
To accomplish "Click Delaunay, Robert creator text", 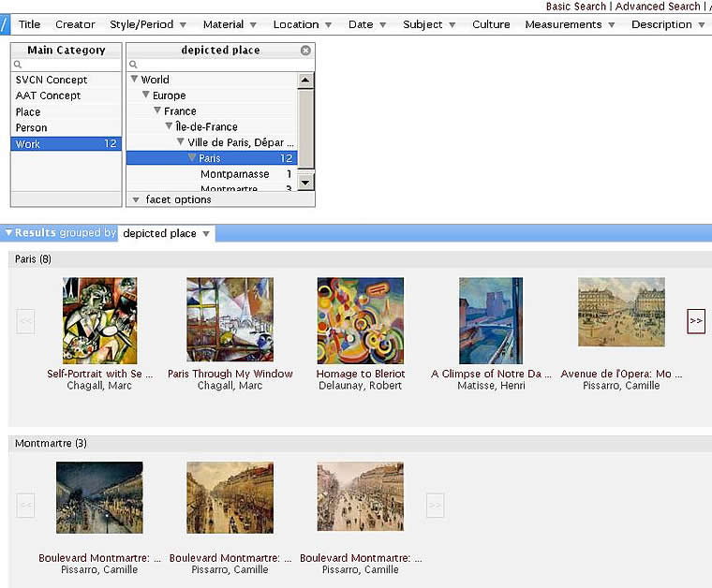I will [360, 385].
